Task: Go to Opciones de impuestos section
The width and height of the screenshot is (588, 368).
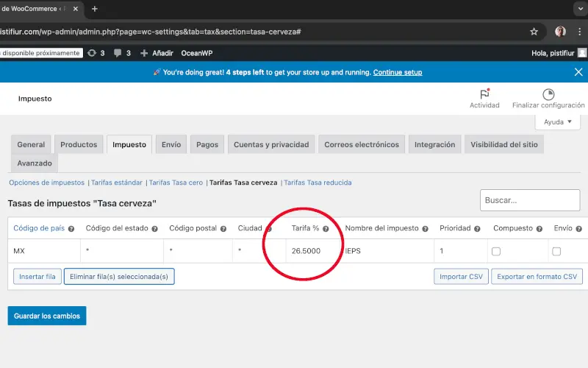Action: [47, 183]
